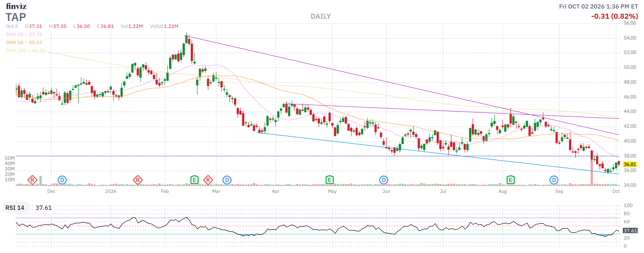Click the D dividend marker in December
The image size is (644, 253).
tap(62, 180)
